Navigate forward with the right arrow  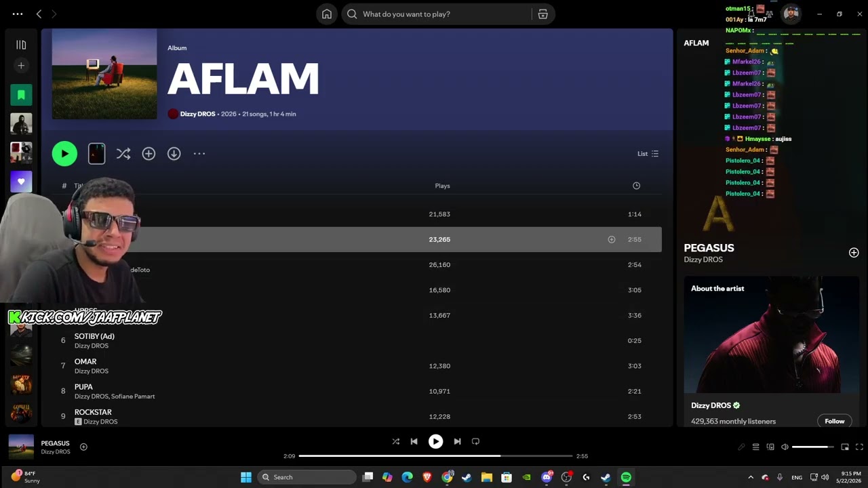point(54,14)
